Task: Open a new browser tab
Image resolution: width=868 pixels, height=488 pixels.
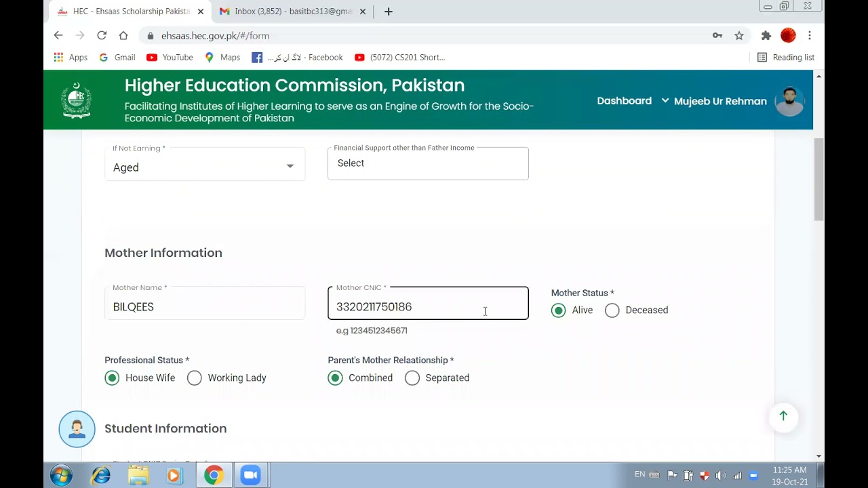Action: (389, 12)
